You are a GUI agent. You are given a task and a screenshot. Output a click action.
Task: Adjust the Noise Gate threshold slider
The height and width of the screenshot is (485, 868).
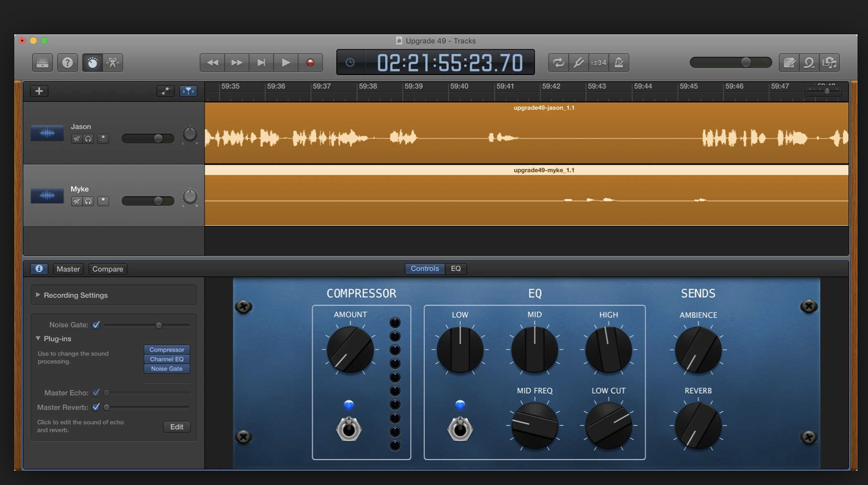point(147,325)
